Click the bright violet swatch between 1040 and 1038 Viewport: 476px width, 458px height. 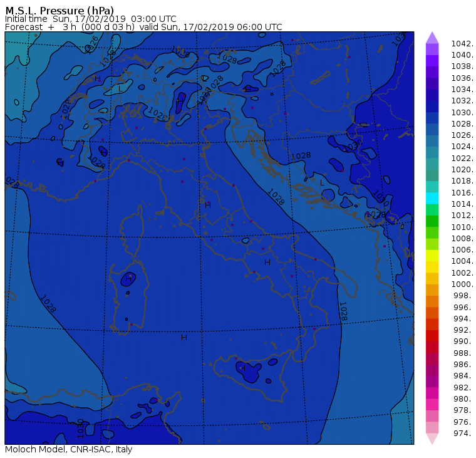[432, 61]
